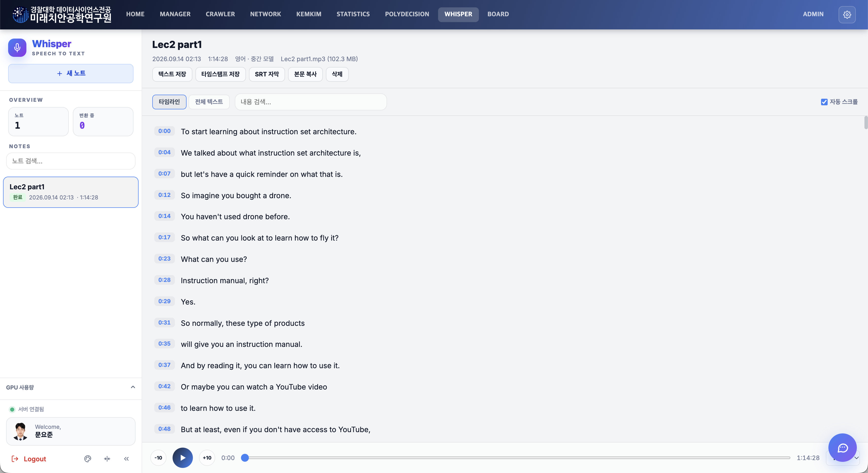Click the compact width icon near Logout
868x473 pixels.
point(107,459)
